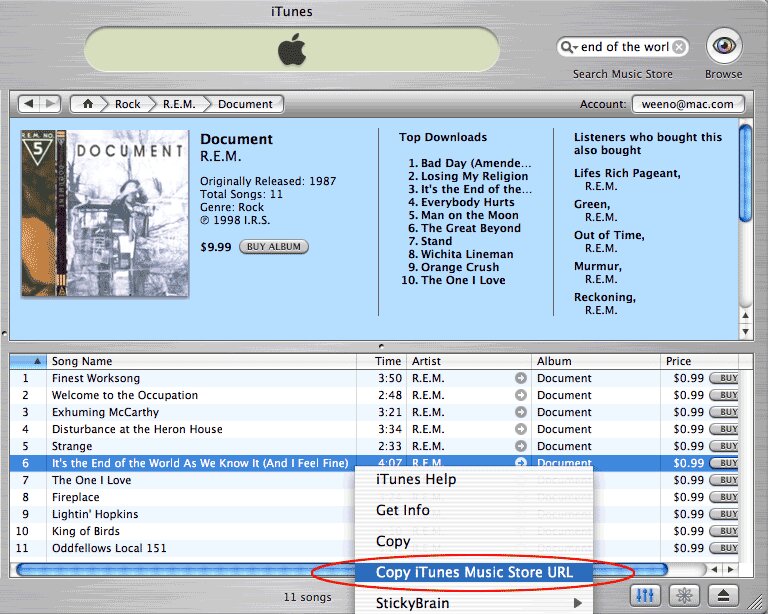Screen dimensions: 768x614
Task: Choose iTunes Help from the context menu
Action: click(474, 479)
